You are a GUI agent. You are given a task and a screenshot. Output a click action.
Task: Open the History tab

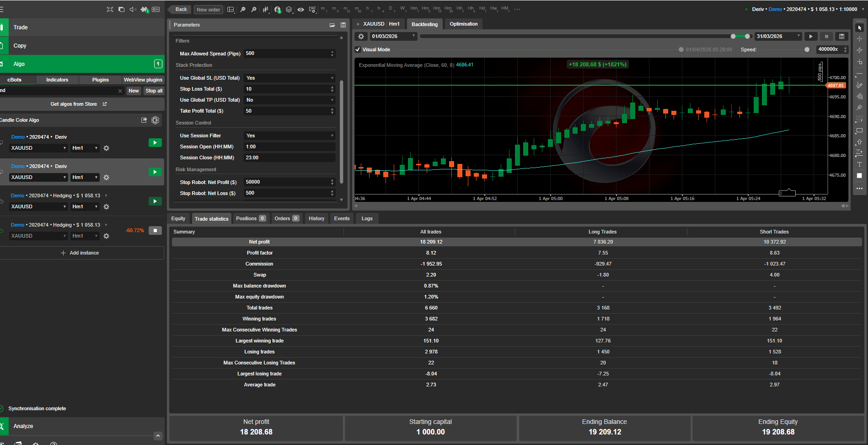(x=316, y=219)
